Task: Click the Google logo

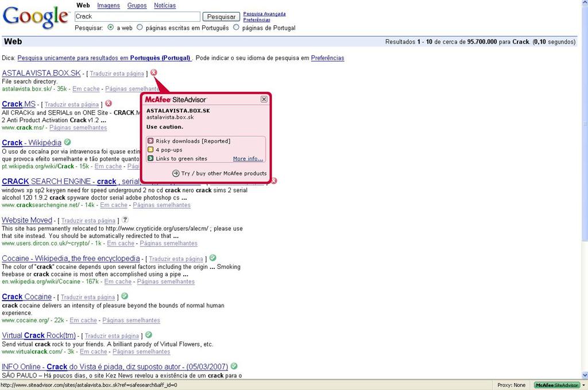Action: pyautogui.click(x=36, y=17)
